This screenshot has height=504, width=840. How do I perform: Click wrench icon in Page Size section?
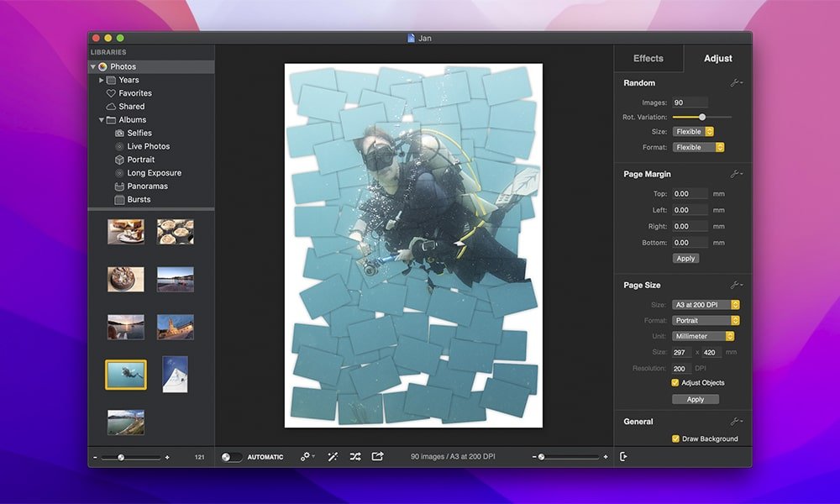pos(736,285)
